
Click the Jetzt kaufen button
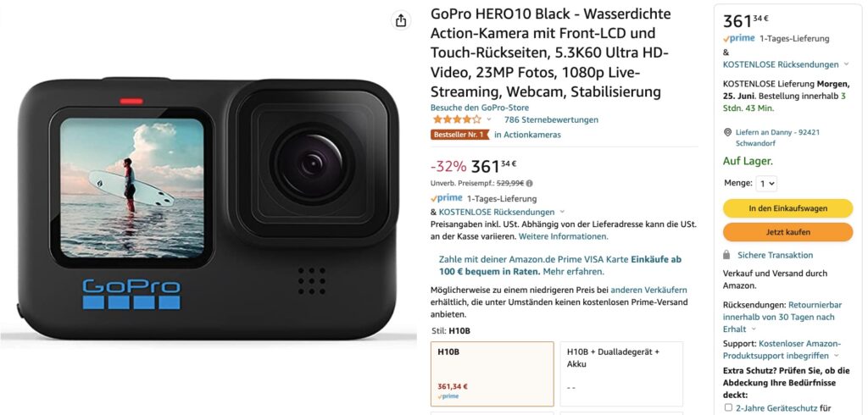pyautogui.click(x=787, y=232)
